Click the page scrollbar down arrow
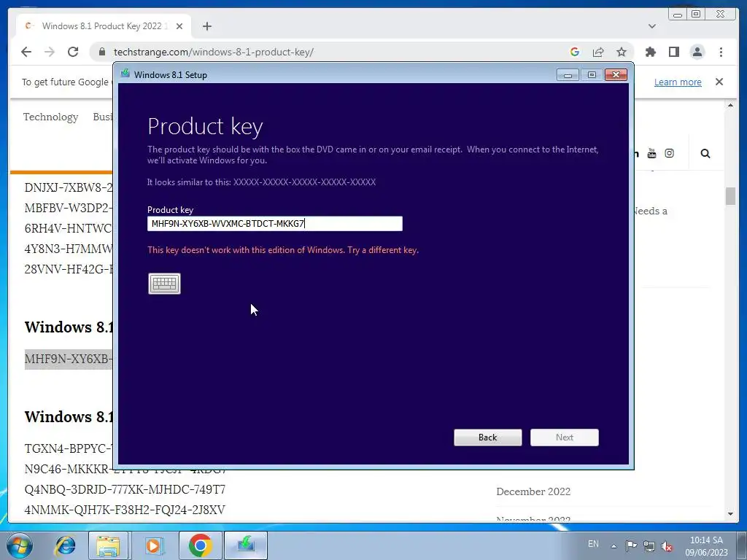 [x=730, y=514]
